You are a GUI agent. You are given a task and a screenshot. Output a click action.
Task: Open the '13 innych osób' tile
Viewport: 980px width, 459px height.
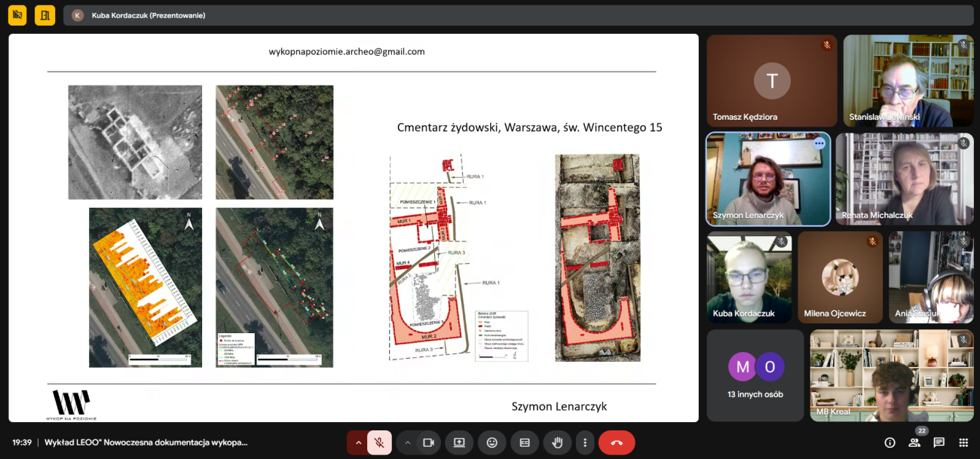(x=755, y=375)
